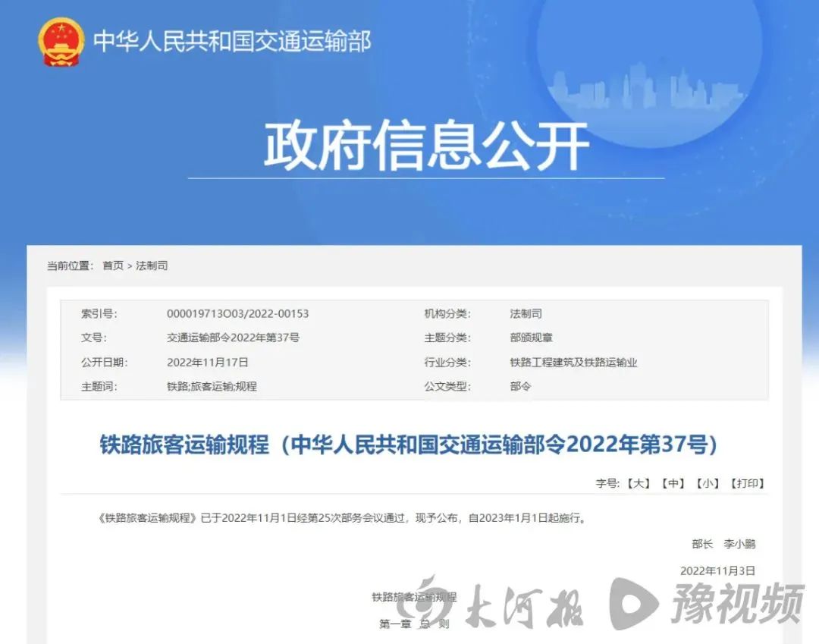Click the minister name 李小鹏
The height and width of the screenshot is (644, 819).
click(x=739, y=544)
